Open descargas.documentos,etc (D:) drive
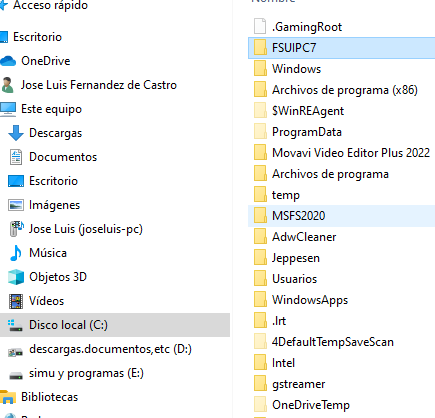 (100, 349)
